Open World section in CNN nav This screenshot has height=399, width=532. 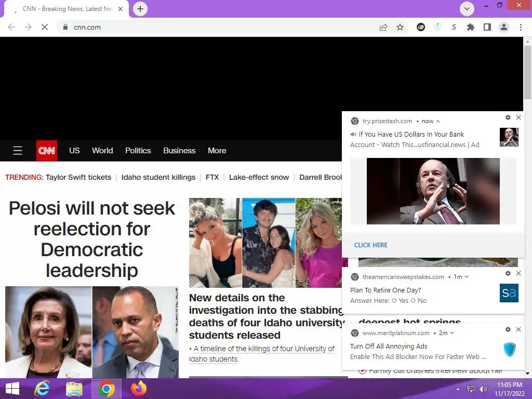(102, 151)
